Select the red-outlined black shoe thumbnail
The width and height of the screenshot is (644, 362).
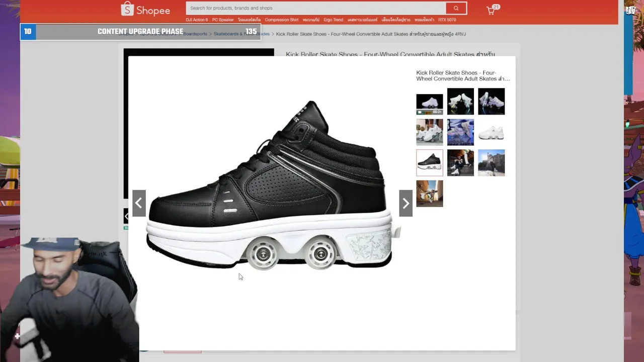(x=430, y=163)
